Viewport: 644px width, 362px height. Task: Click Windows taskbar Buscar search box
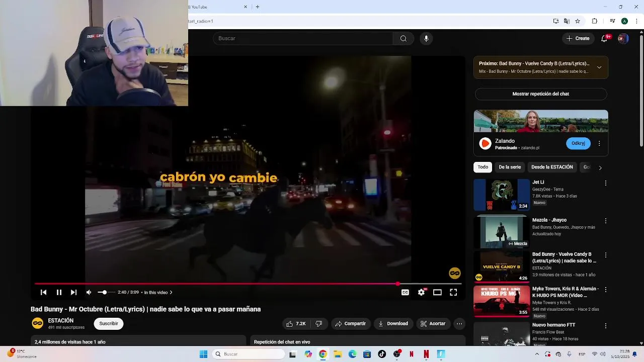coord(249,354)
